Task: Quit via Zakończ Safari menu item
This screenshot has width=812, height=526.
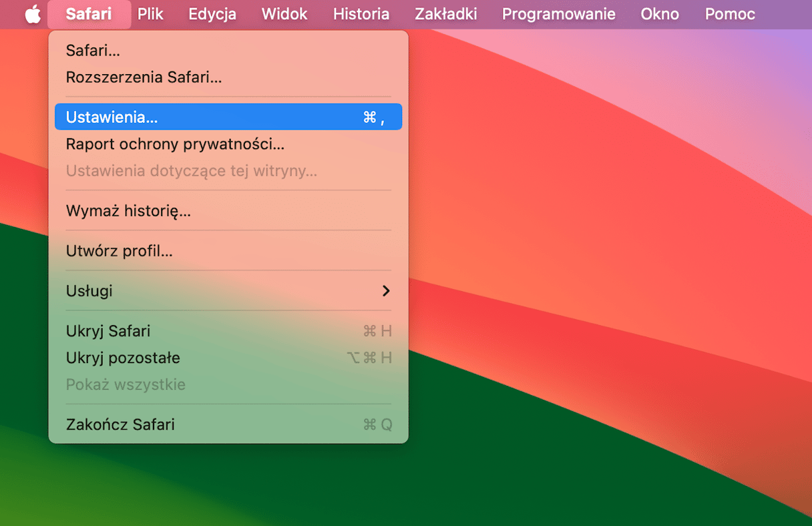Action: (120, 425)
